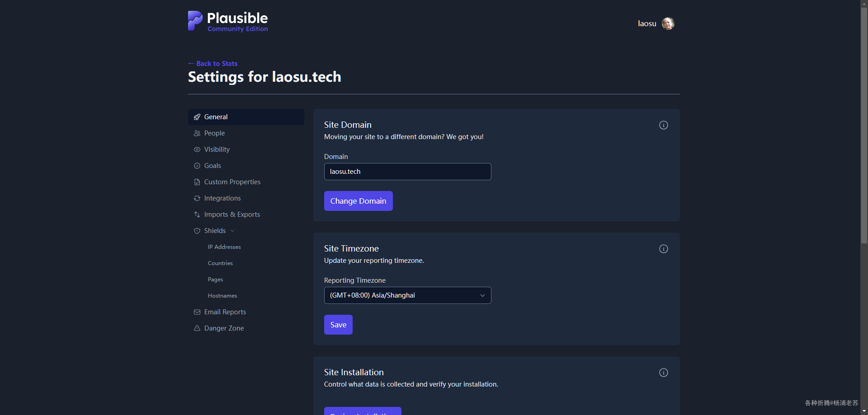868x415 pixels.
Task: Focus the Domain input field
Action: click(407, 172)
